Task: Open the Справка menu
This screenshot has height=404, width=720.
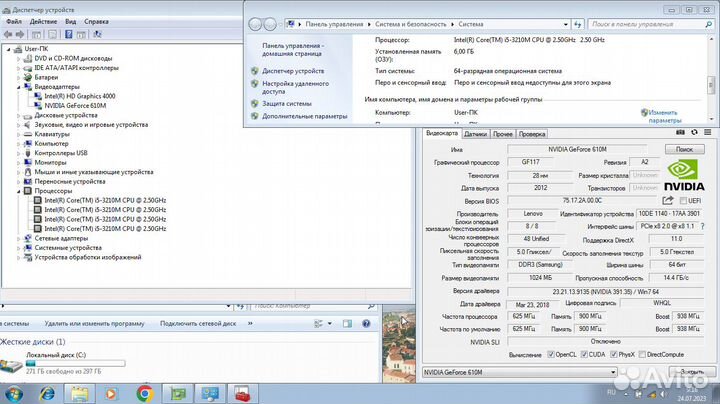Action: pos(96,22)
